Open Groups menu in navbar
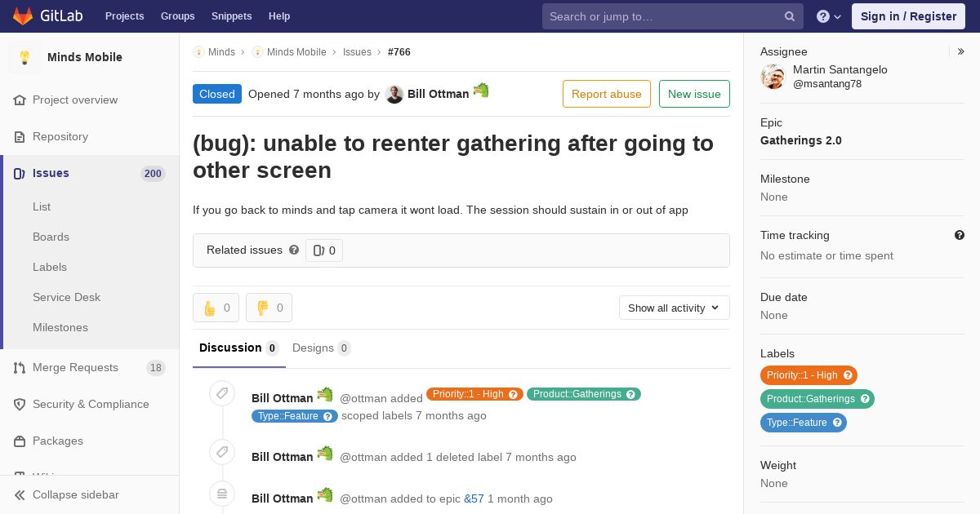The width and height of the screenshot is (980, 514). click(177, 16)
